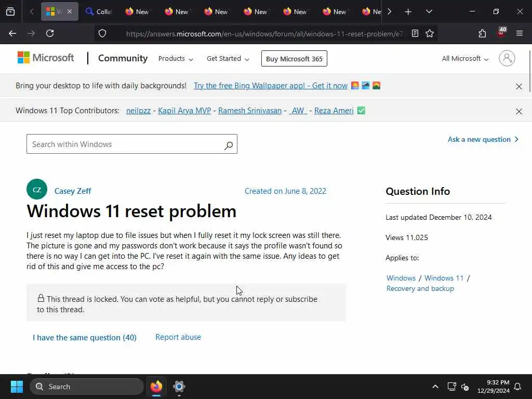
Task: Open Firefox application menu
Action: click(520, 33)
